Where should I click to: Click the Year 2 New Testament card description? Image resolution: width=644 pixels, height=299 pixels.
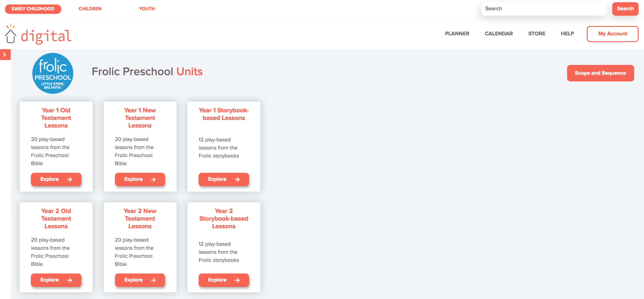pos(134,252)
